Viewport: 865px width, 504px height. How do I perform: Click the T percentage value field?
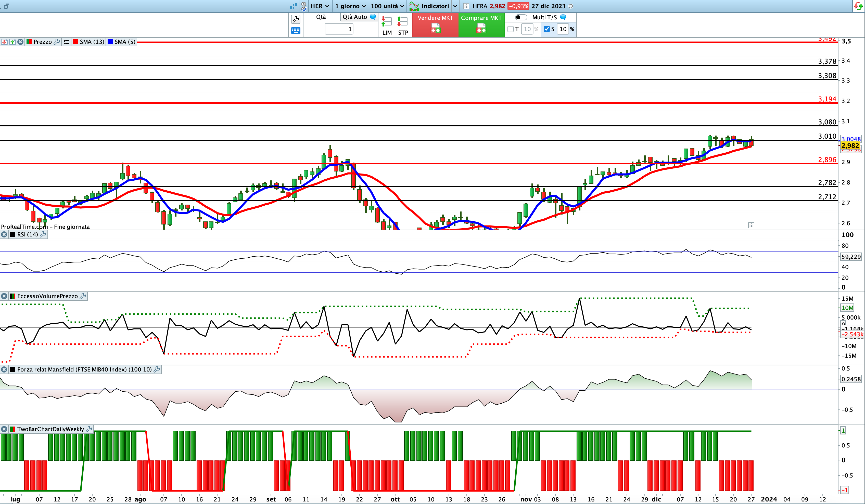(527, 29)
